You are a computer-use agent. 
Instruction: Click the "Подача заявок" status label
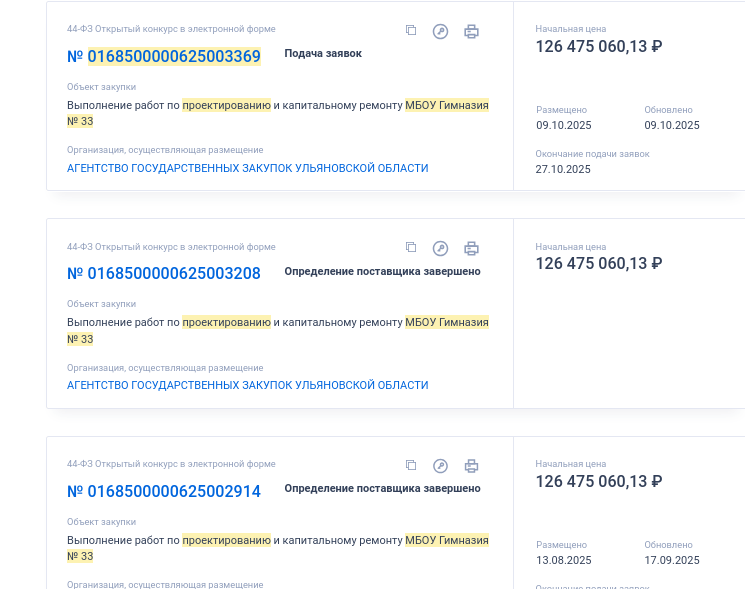pos(323,53)
